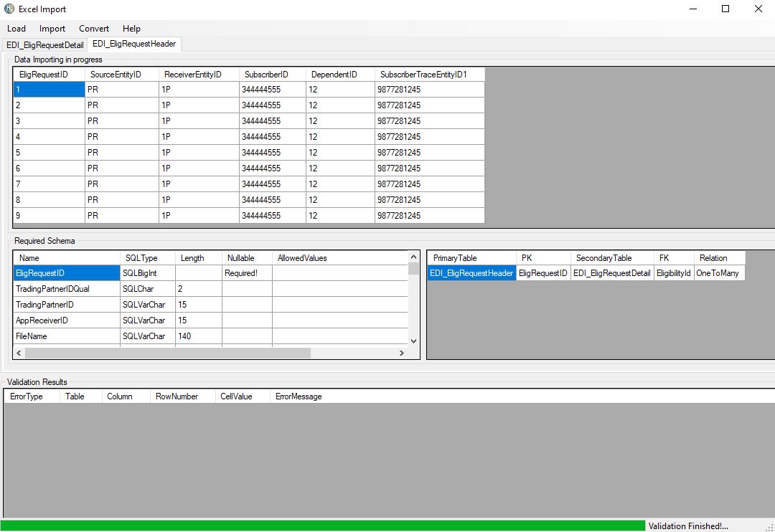Click the PrimaryTable column header
The image size is (775, 532).
[472, 258]
